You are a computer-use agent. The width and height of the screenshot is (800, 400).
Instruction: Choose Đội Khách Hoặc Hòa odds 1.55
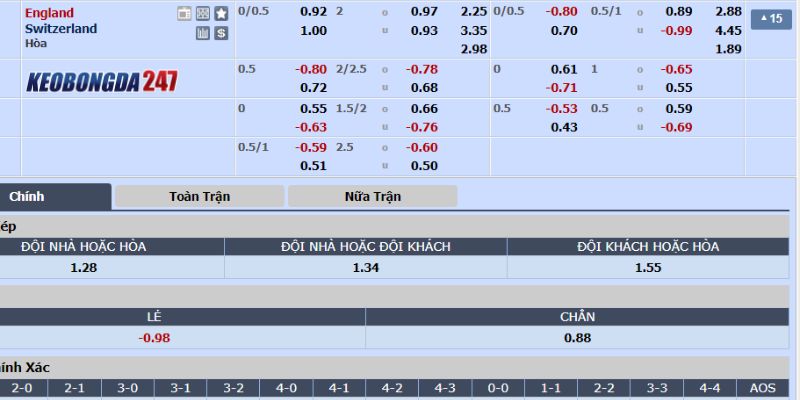[x=648, y=267]
